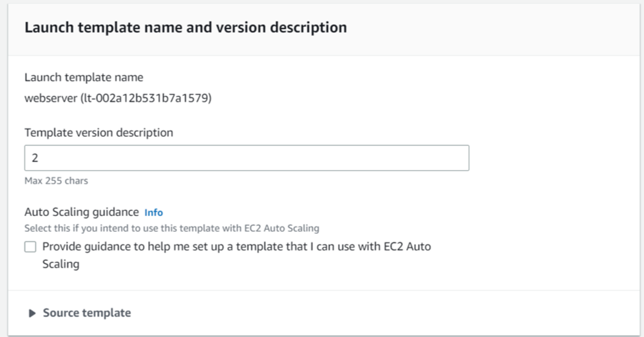Click the panel heading 'Launch template name and version description'
The width and height of the screenshot is (644, 337).
coord(186,28)
